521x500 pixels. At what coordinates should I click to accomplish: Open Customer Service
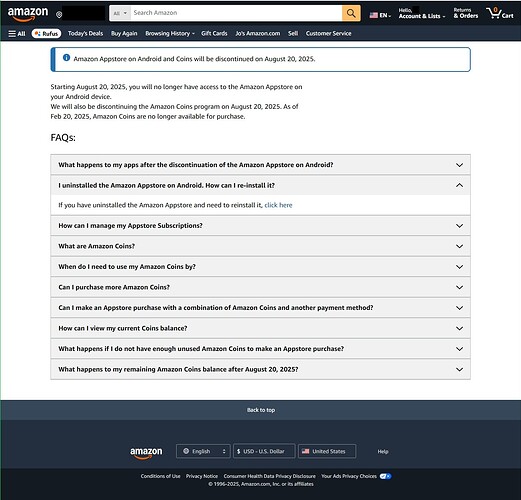click(328, 33)
